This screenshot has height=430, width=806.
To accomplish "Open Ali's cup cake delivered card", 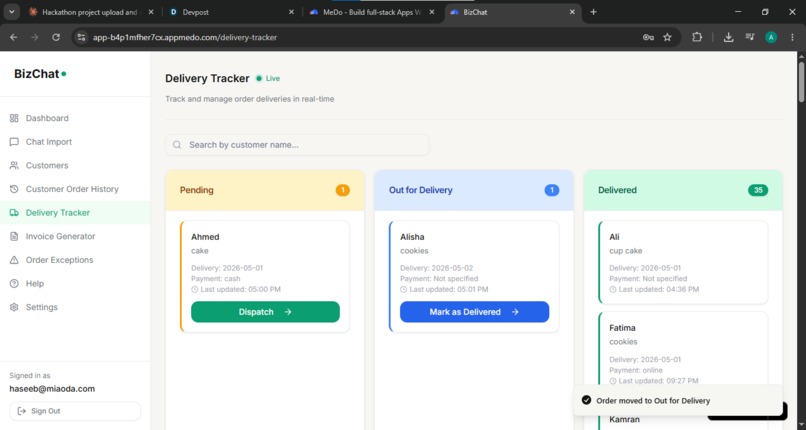I will [x=683, y=263].
